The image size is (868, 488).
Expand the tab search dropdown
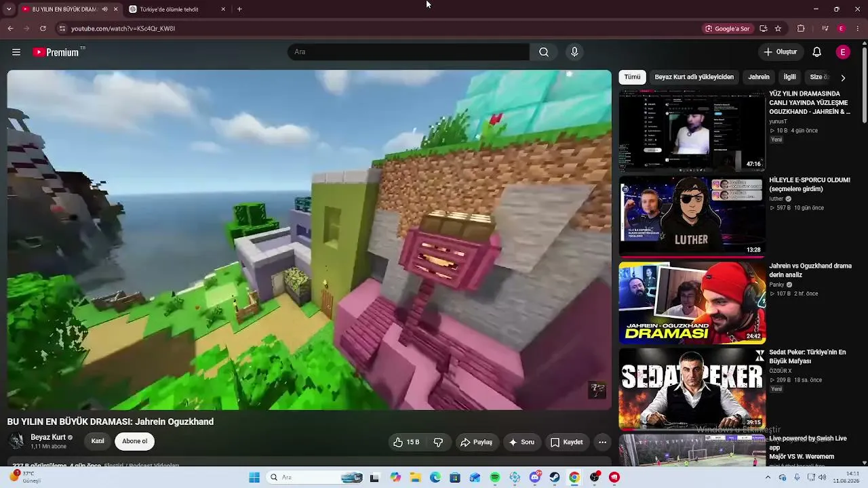[9, 9]
